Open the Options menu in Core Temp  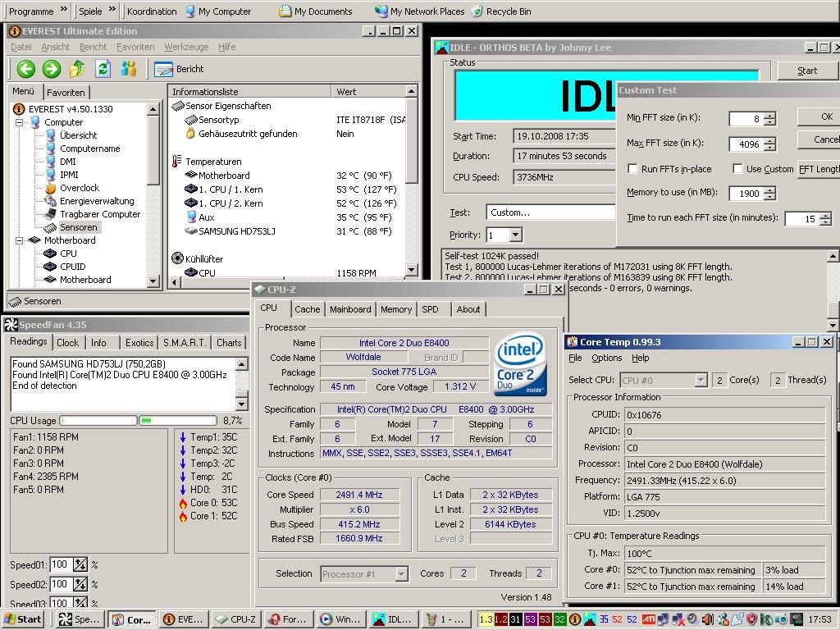click(606, 358)
